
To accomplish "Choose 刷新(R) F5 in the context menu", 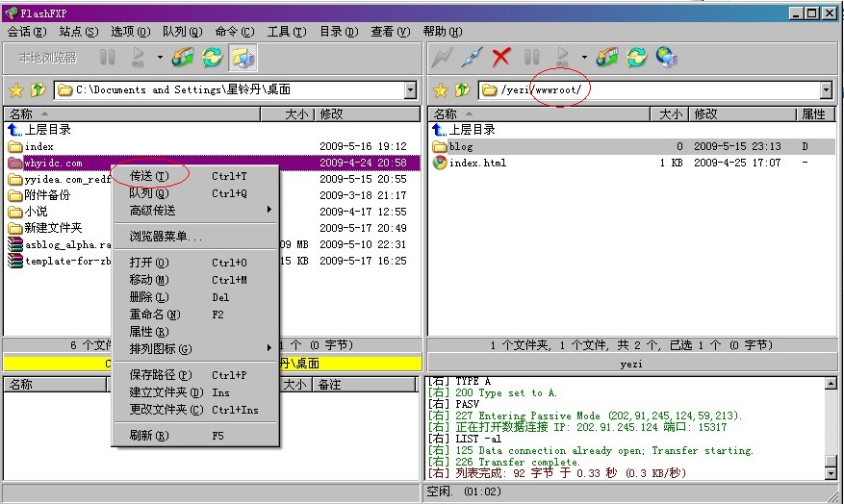I will point(194,436).
